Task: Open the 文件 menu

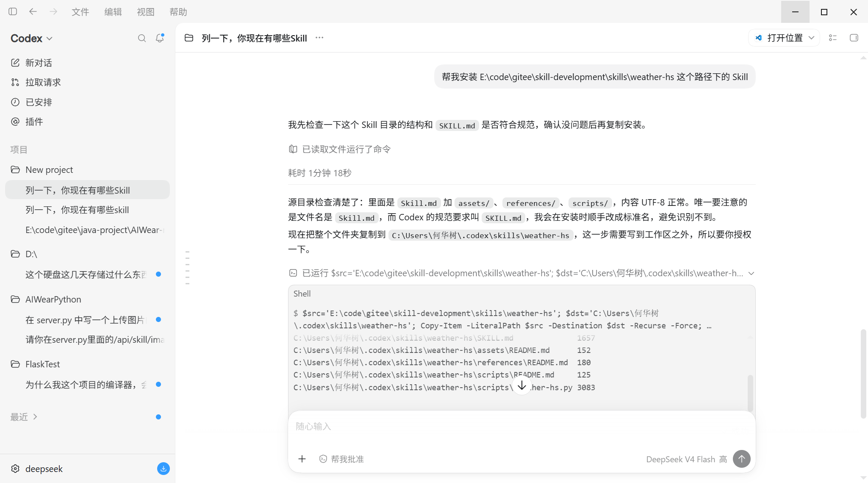Action: [x=80, y=12]
